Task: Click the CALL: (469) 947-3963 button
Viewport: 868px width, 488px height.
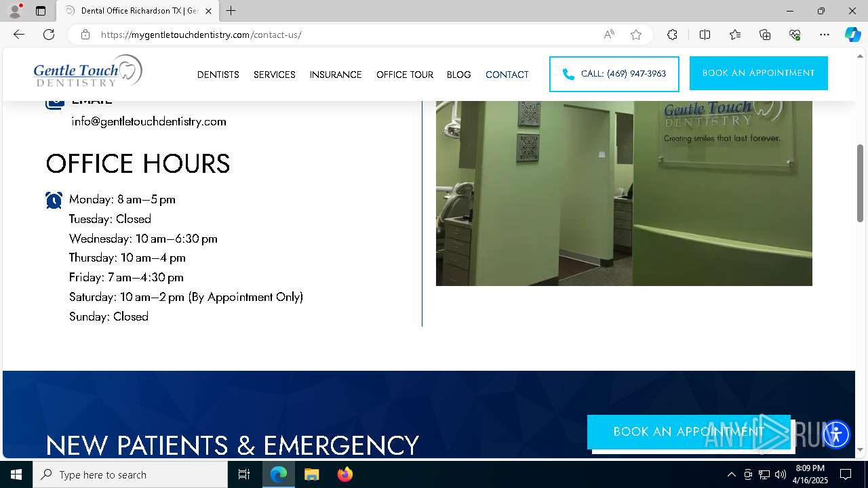Action: pyautogui.click(x=614, y=74)
